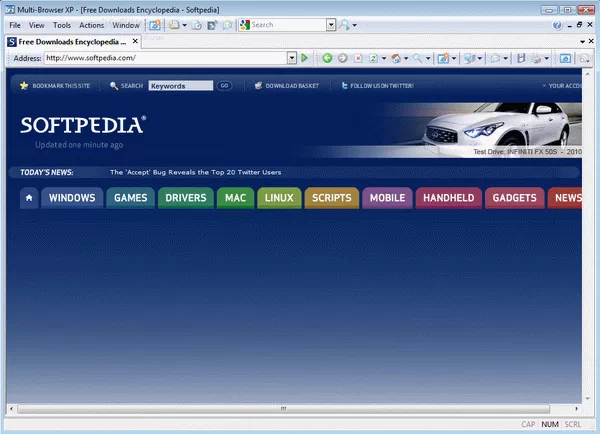Go back with the green back arrow
Viewport: 600px width, 434px height.
pyautogui.click(x=327, y=58)
